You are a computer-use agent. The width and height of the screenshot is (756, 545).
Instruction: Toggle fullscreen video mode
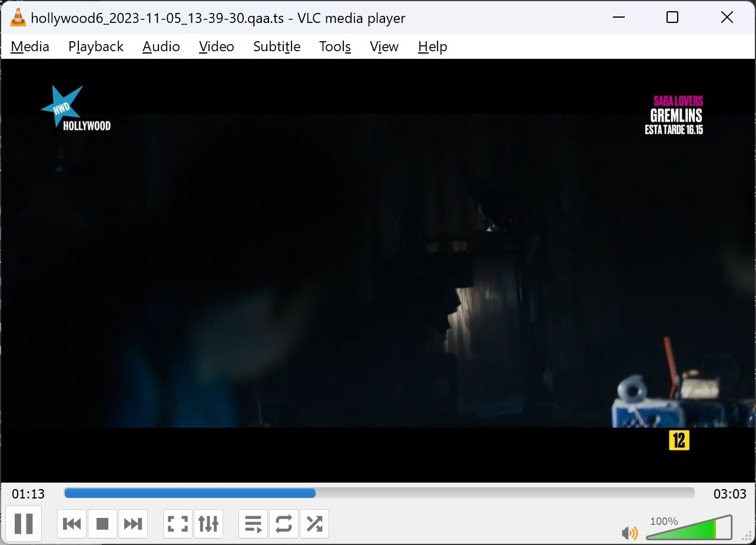pyautogui.click(x=178, y=524)
